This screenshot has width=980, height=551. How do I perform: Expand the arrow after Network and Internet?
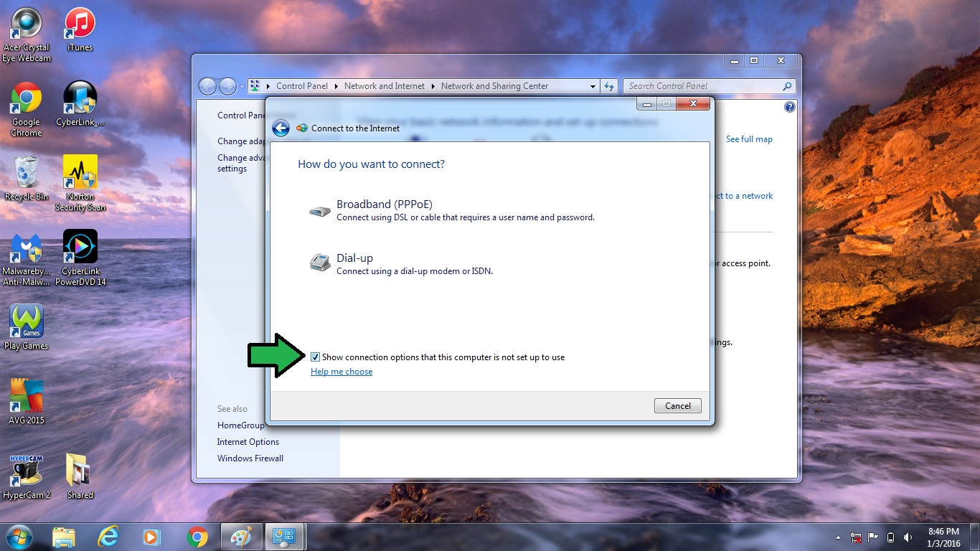click(x=433, y=86)
